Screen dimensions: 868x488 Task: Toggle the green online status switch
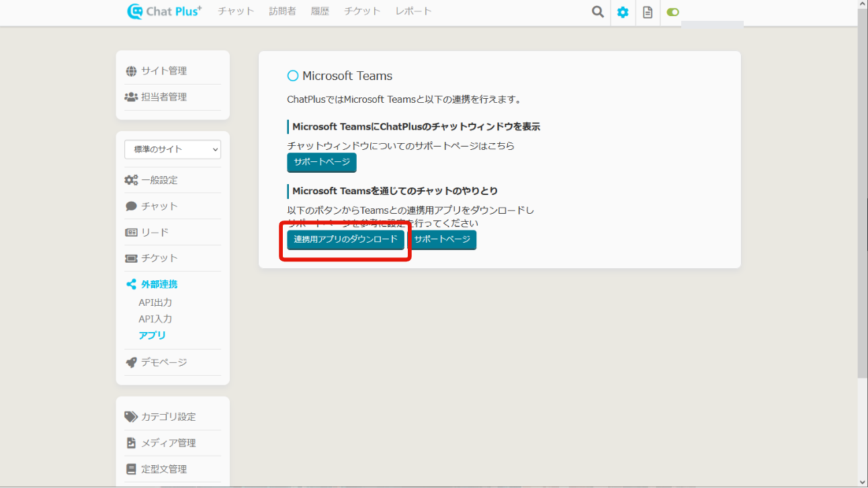[672, 12]
